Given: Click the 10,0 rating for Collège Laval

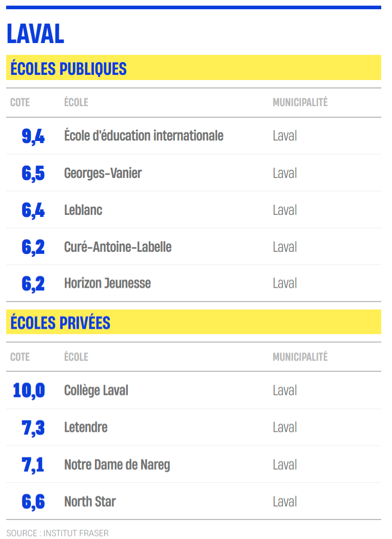Looking at the screenshot, I should click(29, 391).
